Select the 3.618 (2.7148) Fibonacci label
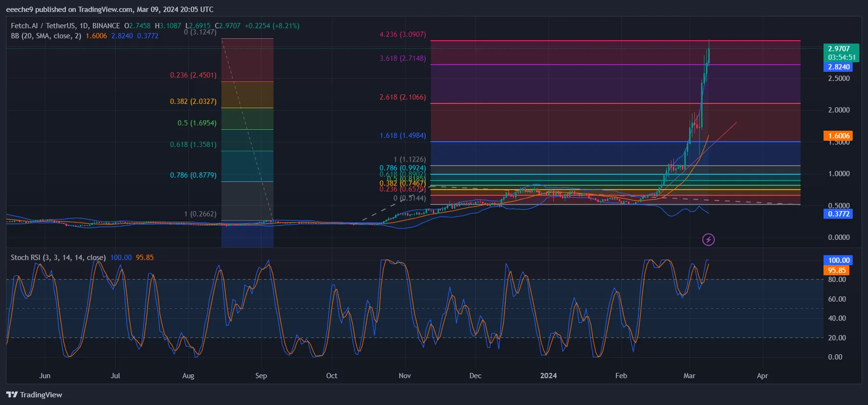 (x=402, y=58)
